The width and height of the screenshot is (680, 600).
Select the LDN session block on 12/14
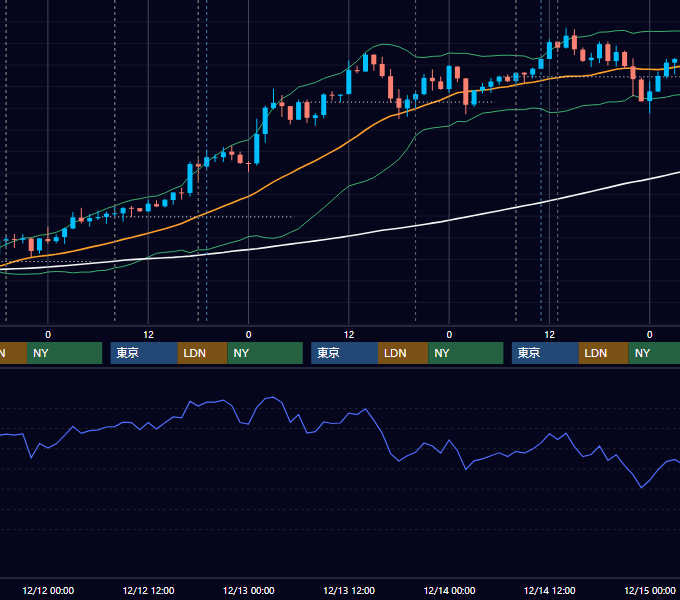(604, 353)
